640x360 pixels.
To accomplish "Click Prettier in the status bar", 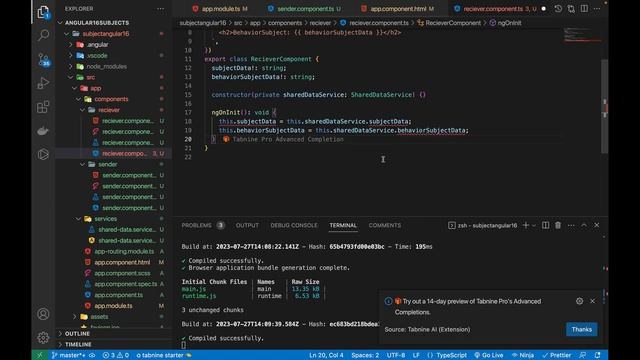I will [557, 355].
